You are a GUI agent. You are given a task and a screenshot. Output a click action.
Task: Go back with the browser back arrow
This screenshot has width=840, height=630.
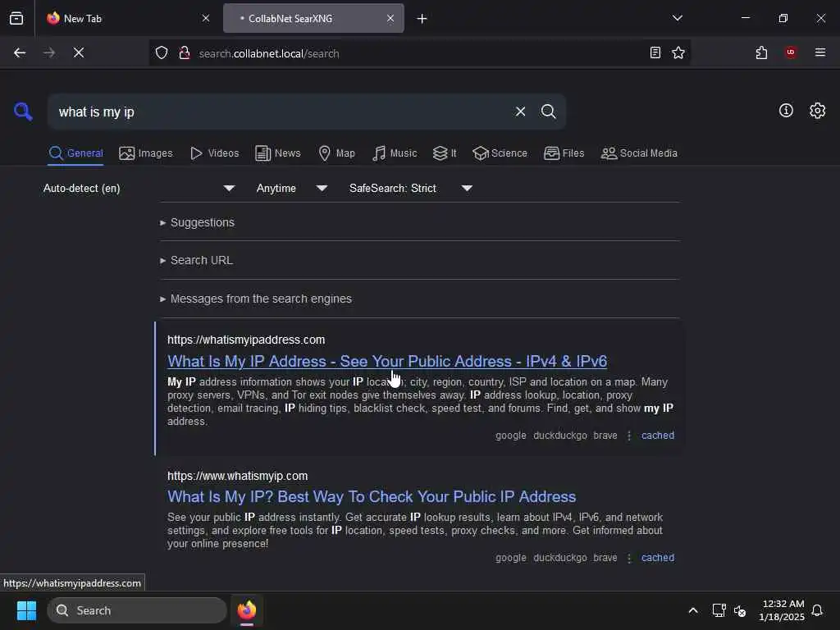click(x=20, y=52)
